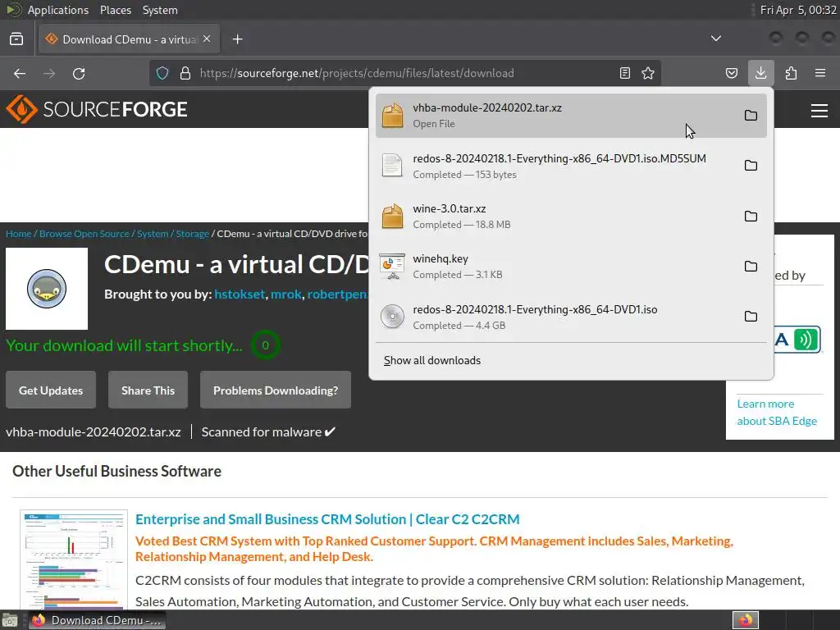The width and height of the screenshot is (840, 630).
Task: Follow the Browse Open Source breadcrumb
Action: 84,234
